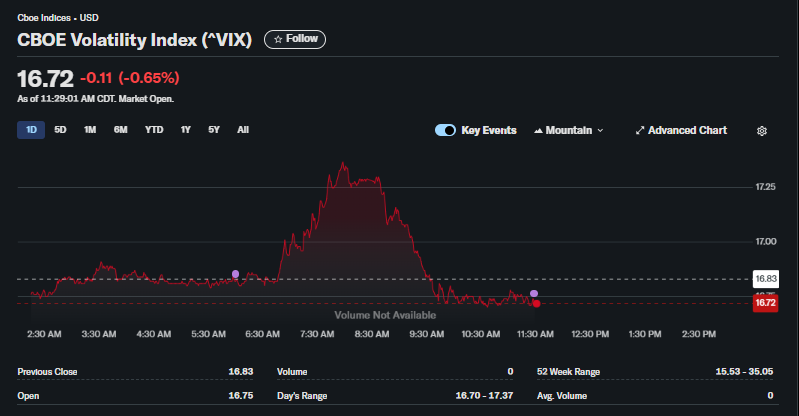Toggle the Key Events switch
Image resolution: width=799 pixels, height=416 pixels.
click(445, 131)
